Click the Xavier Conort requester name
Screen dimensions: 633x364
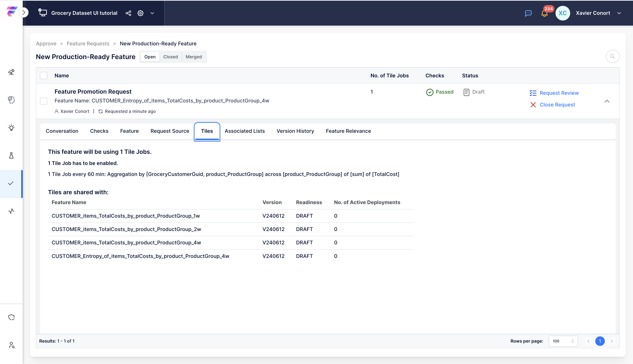pos(75,112)
